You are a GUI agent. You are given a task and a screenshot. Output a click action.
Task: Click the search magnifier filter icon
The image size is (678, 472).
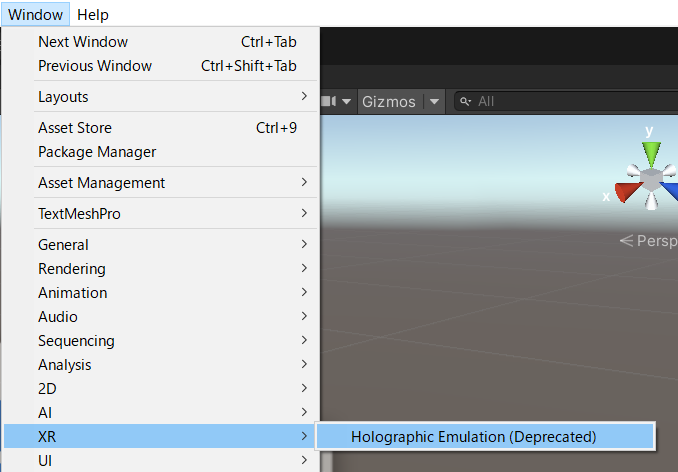click(x=465, y=102)
